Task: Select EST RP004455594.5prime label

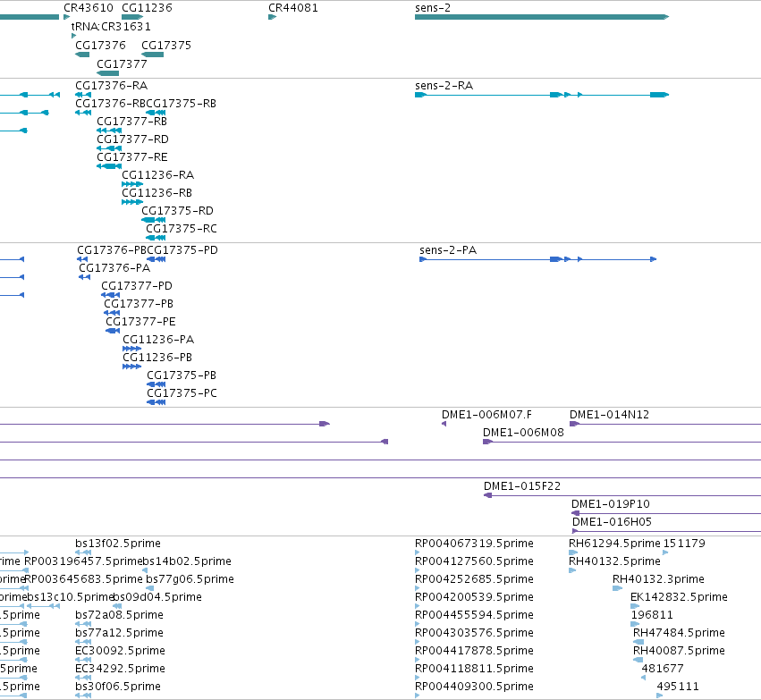Action: [474, 615]
